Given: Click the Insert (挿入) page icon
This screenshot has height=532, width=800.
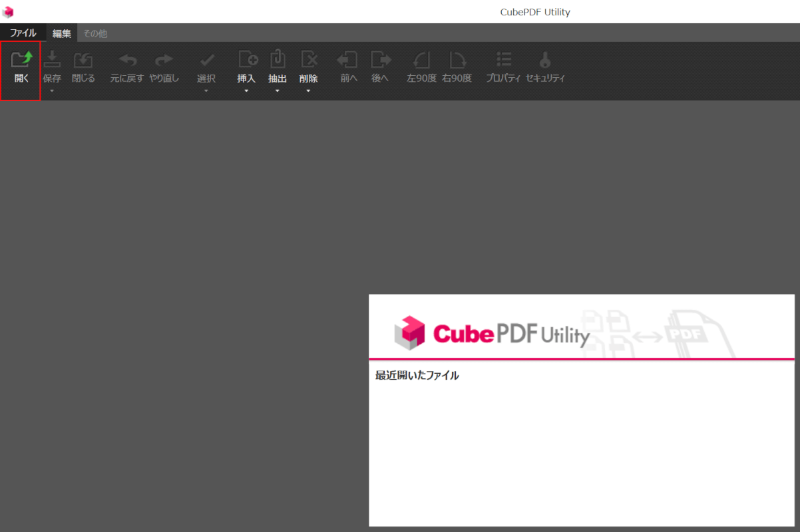Looking at the screenshot, I should click(248, 59).
